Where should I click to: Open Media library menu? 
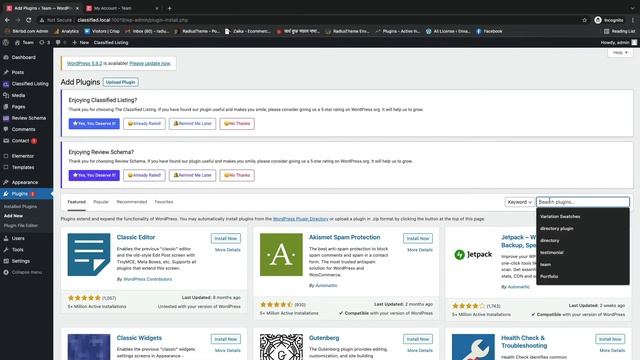click(x=18, y=95)
